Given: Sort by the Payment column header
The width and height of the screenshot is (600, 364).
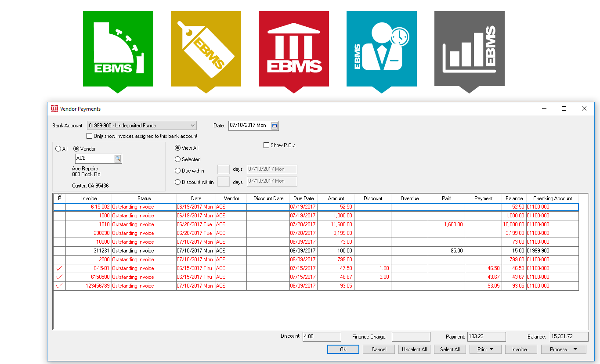Looking at the screenshot, I should pos(483,198).
